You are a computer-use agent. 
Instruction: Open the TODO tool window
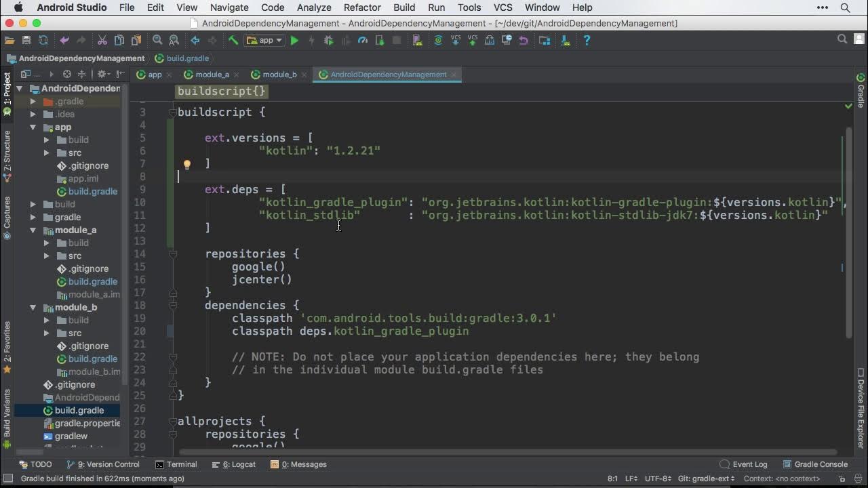pyautogui.click(x=35, y=464)
